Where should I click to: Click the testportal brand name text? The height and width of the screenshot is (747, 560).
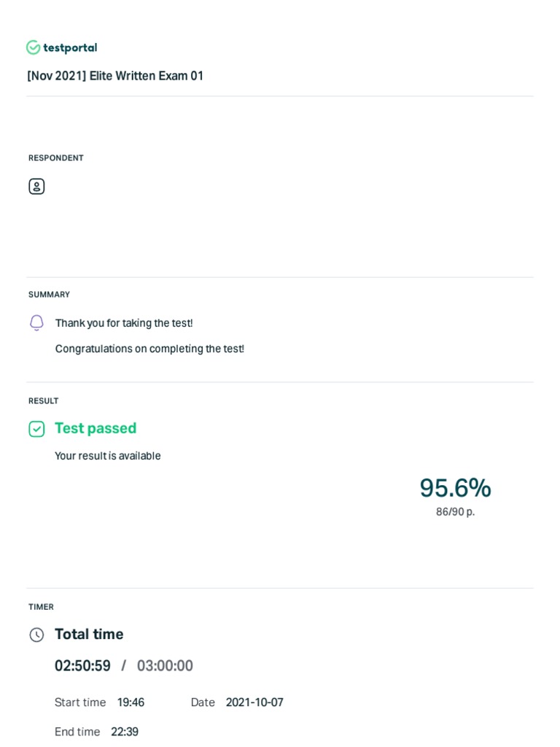click(70, 47)
